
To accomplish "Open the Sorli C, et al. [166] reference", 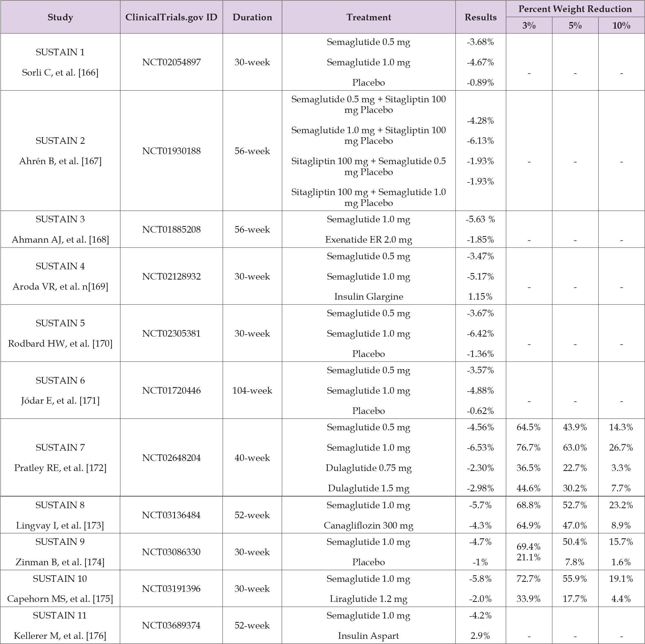I will (60, 73).
